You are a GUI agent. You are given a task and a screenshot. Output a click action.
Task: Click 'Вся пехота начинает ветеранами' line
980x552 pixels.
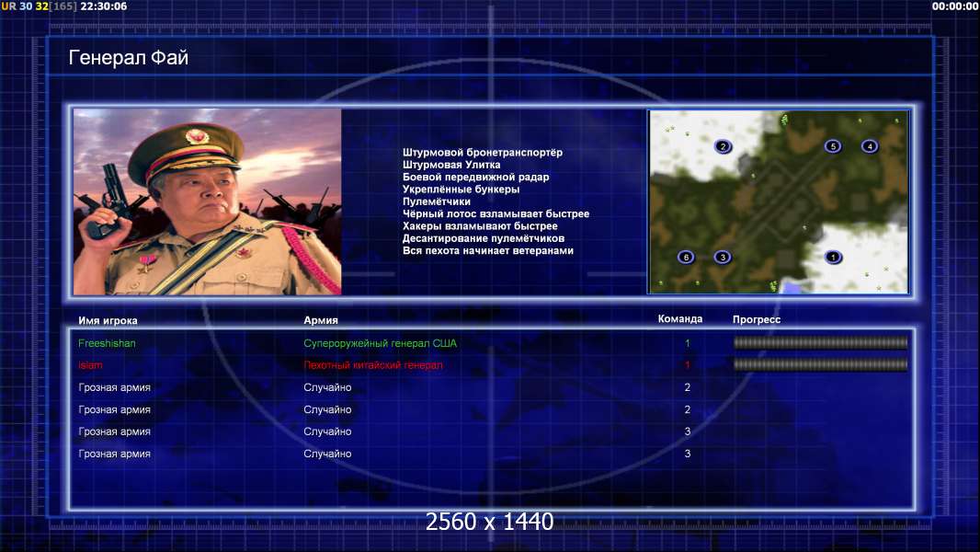(487, 250)
